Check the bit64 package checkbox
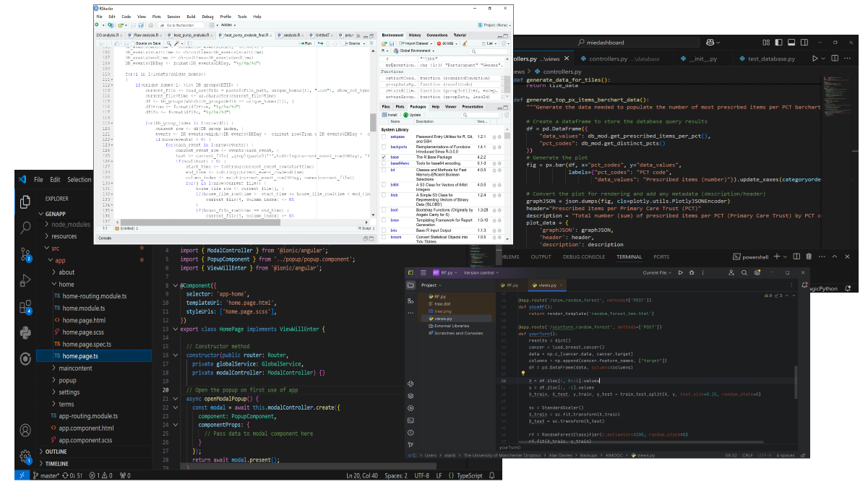Image resolution: width=868 pixels, height=492 pixels. [x=384, y=185]
